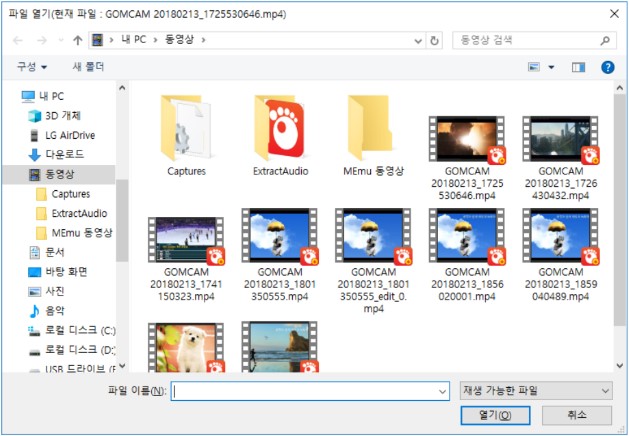Click the change view layout icon
629x436 pixels.
pos(535,67)
